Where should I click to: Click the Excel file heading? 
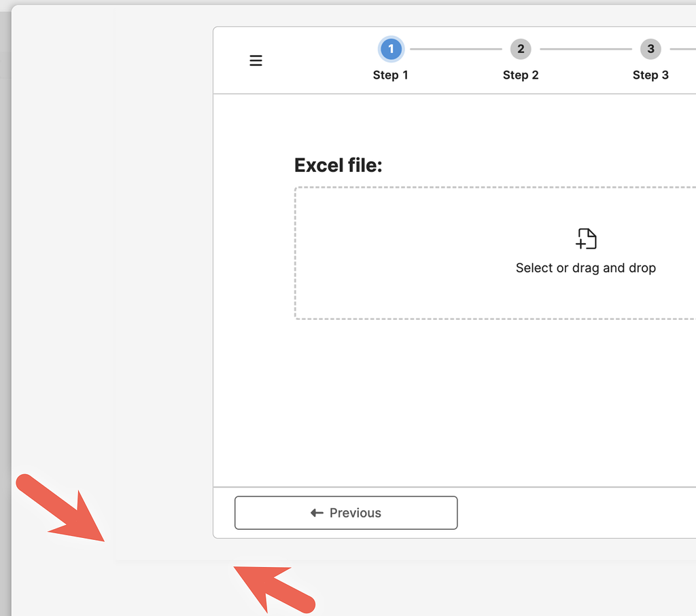338,165
